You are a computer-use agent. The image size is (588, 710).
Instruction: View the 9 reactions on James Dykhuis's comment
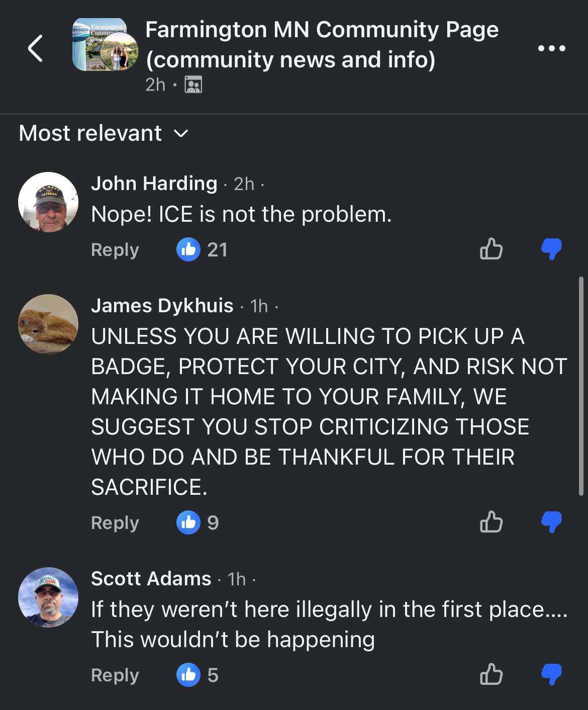point(198,523)
